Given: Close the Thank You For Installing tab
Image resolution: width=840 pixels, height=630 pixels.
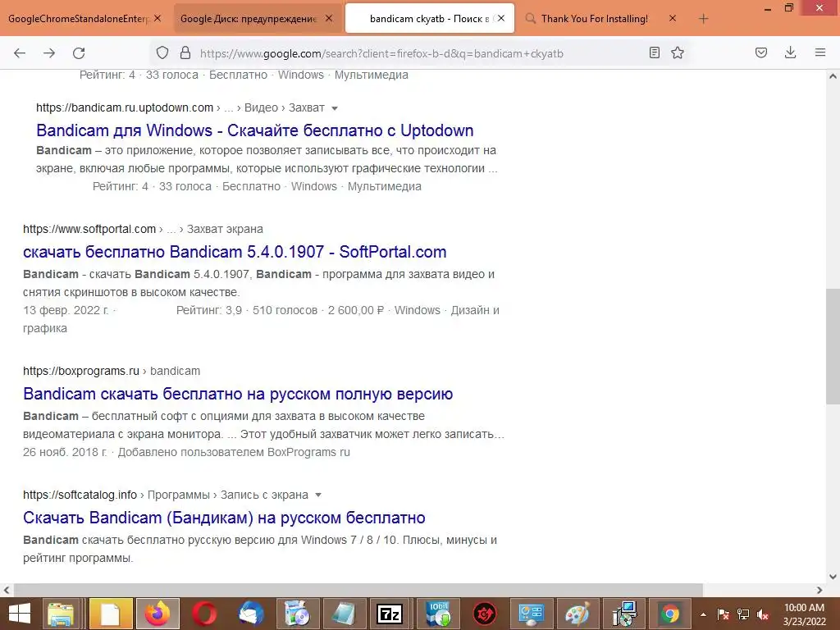Looking at the screenshot, I should point(673,18).
